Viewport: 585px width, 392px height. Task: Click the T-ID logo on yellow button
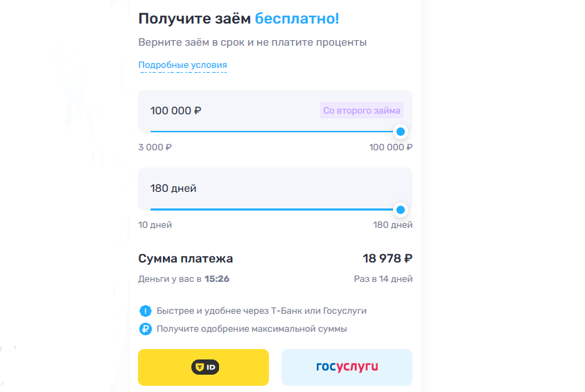205,367
